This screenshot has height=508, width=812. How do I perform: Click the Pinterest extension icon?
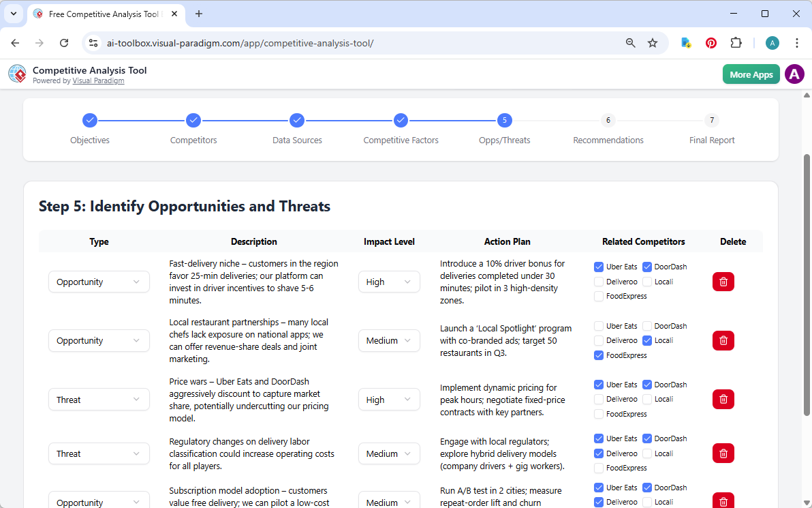(710, 42)
